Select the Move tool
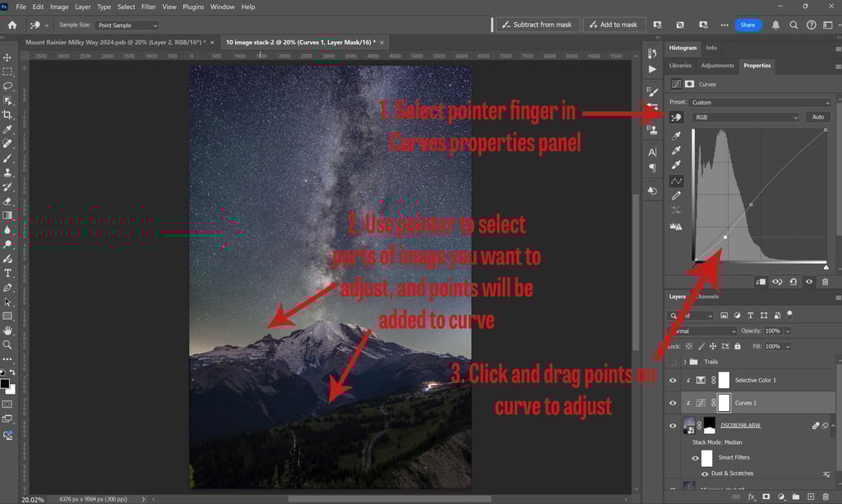The height and width of the screenshot is (504, 842). click(7, 58)
